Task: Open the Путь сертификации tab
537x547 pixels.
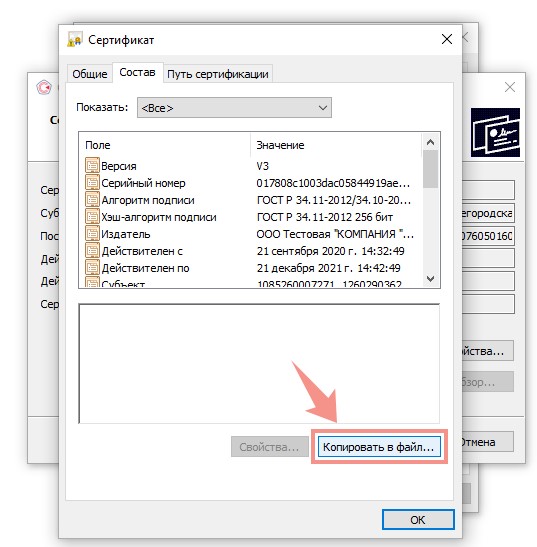Action: 218,74
